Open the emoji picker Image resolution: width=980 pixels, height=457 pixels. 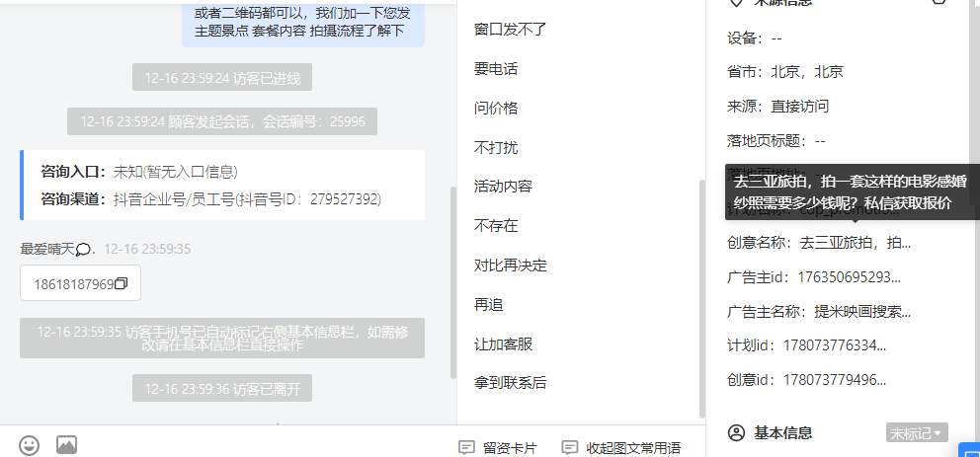click(29, 445)
